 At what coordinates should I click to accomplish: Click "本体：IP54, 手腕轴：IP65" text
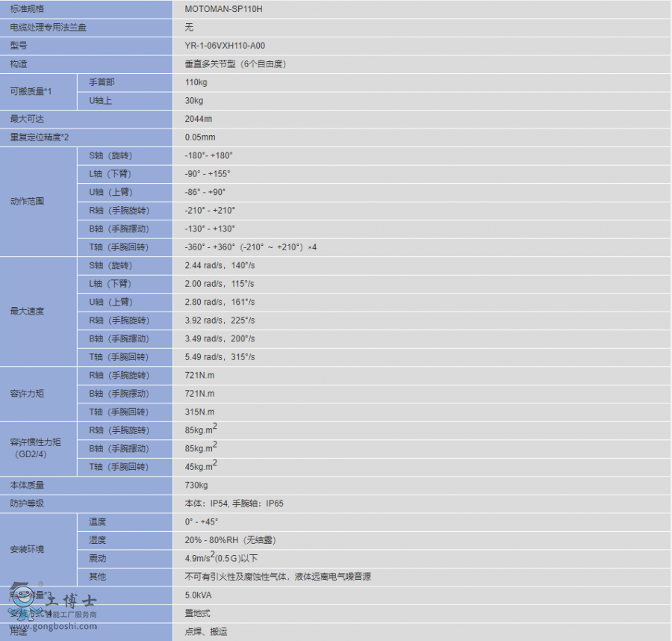tap(234, 504)
